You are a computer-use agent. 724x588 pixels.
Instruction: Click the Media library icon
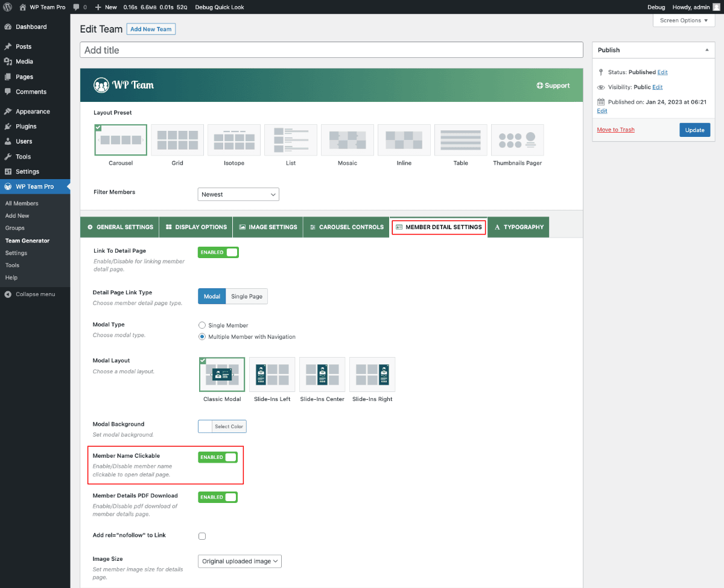(8, 62)
